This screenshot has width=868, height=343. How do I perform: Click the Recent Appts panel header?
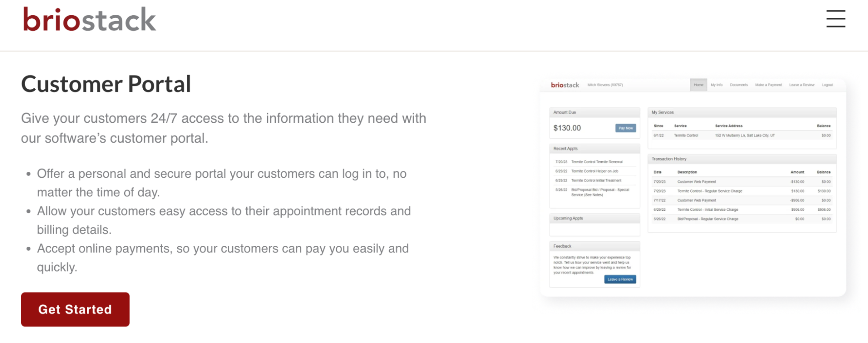[594, 149]
